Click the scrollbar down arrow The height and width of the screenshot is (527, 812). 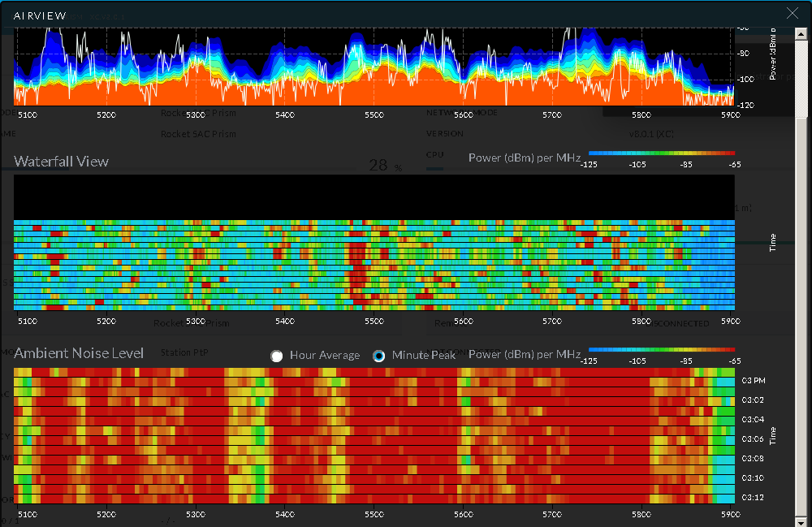pos(801,521)
